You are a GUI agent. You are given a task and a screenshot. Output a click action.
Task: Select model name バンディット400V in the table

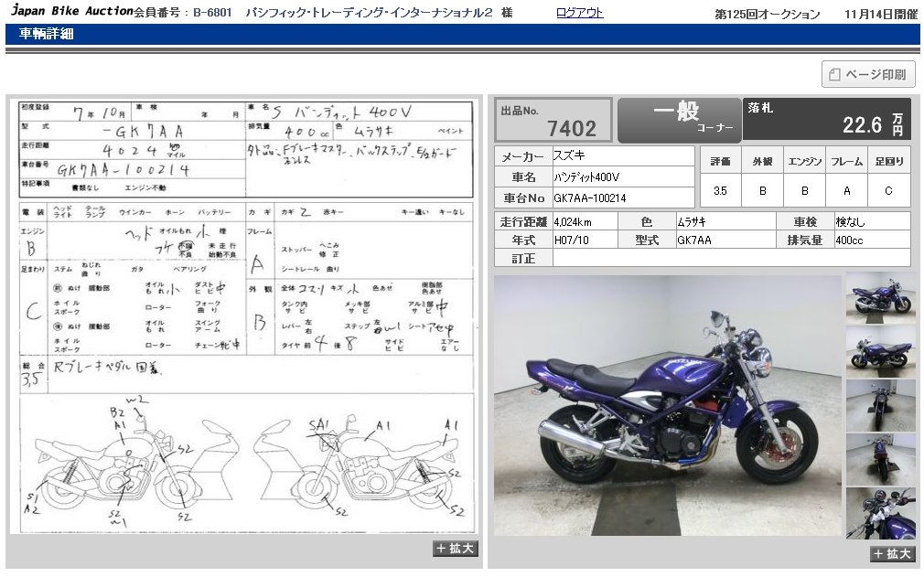(x=586, y=176)
